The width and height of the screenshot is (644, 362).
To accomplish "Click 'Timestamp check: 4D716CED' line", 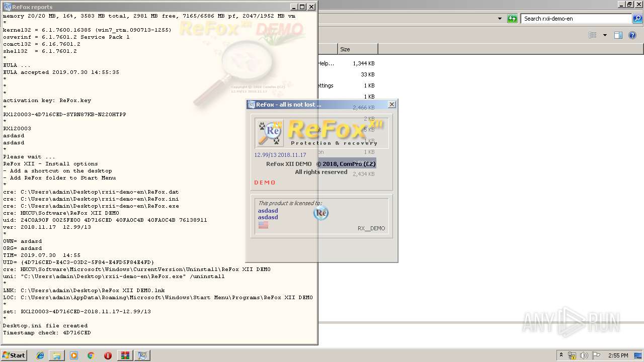I will point(47,332).
